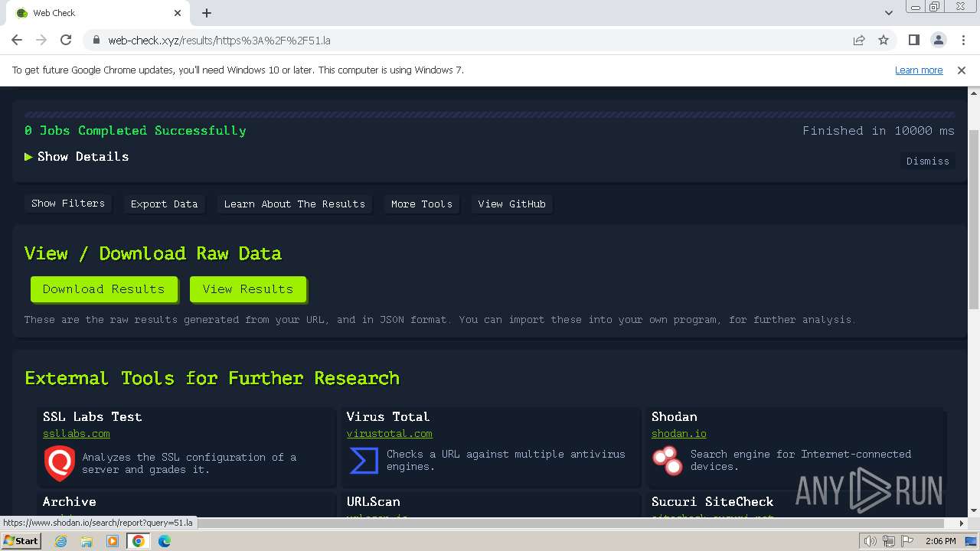Click the Virus Total sigma logo icon

tap(364, 461)
